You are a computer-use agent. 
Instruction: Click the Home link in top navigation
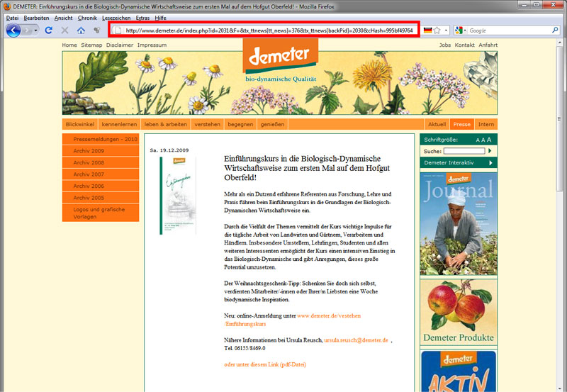coord(69,45)
